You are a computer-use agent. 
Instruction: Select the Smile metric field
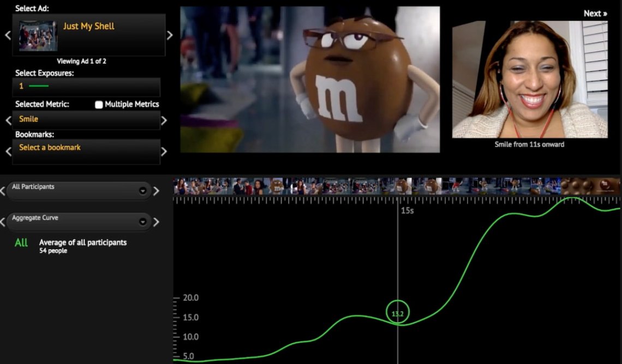86,119
